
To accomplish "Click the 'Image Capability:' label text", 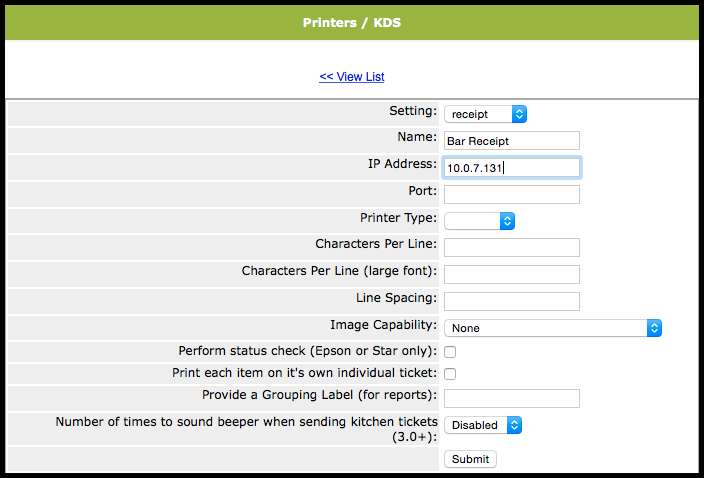I will [383, 325].
